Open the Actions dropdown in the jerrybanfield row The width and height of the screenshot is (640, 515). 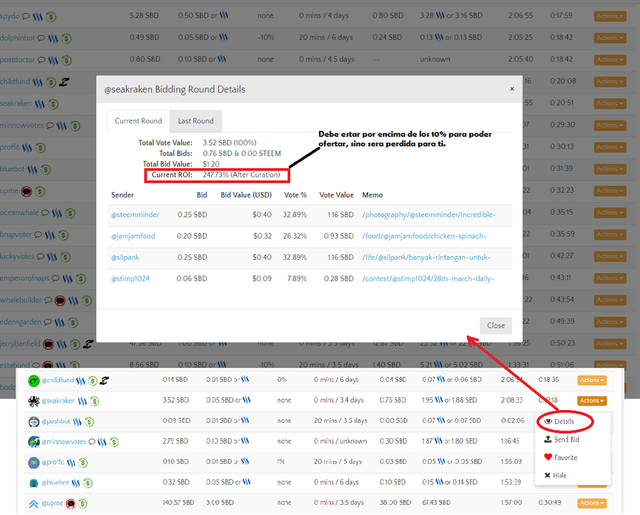[x=610, y=344]
